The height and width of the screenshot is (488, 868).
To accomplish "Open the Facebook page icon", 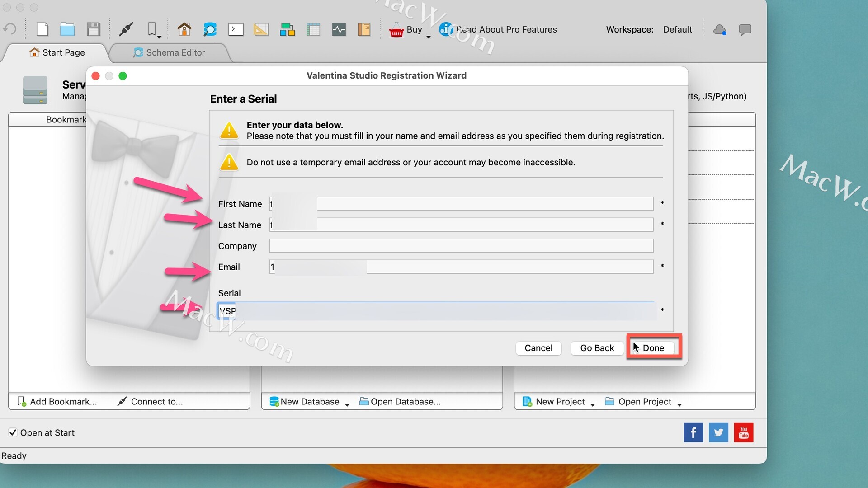I will [693, 433].
